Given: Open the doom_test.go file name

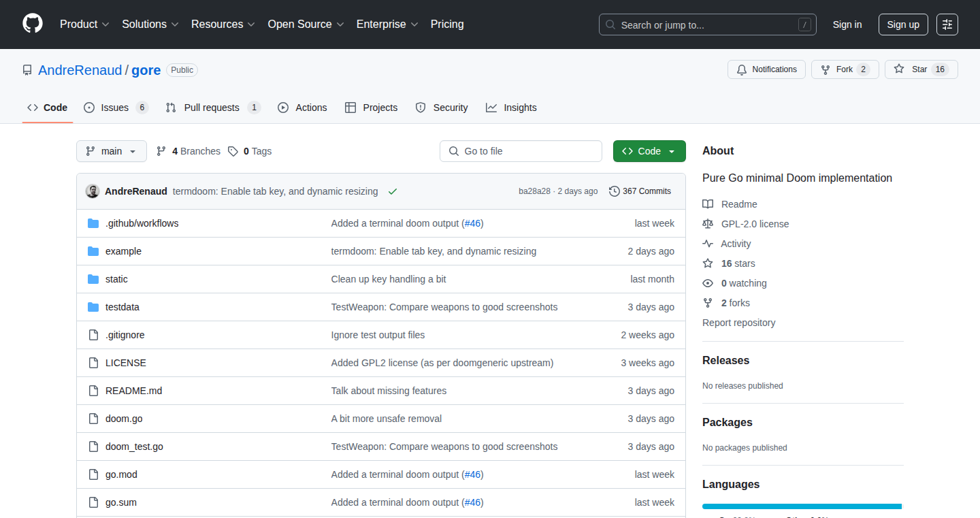Looking at the screenshot, I should [134, 447].
